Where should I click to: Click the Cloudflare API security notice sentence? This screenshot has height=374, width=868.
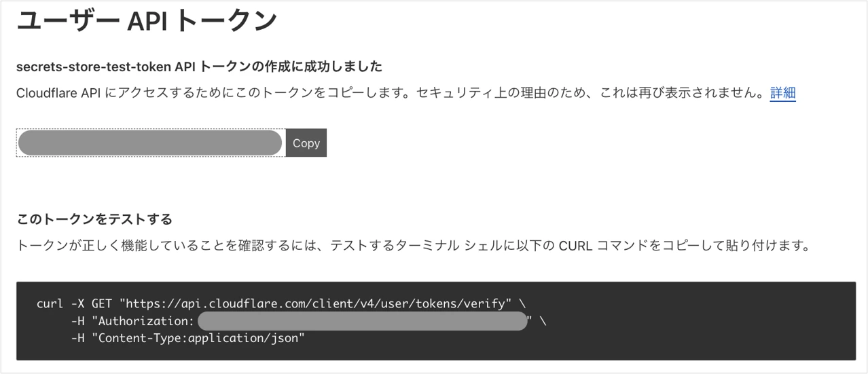point(392,94)
